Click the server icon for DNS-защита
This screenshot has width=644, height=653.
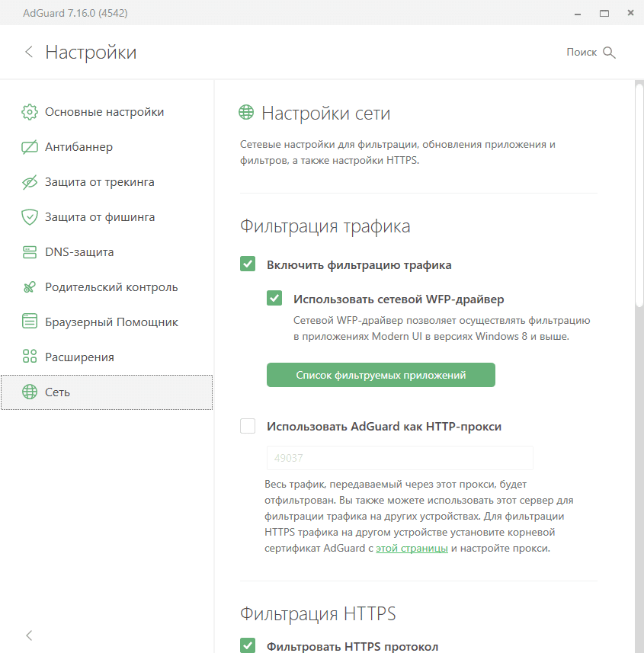[x=30, y=252]
